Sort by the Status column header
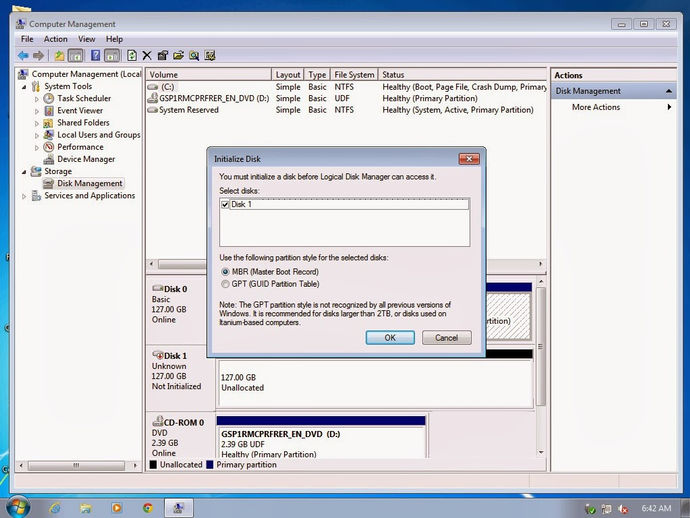Screen dimensions: 690x518 click(463, 74)
